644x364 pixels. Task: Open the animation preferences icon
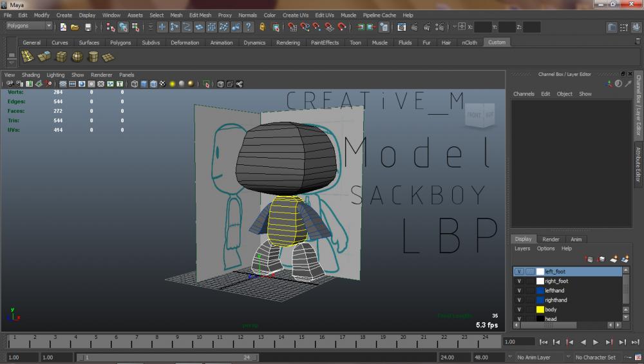tap(638, 357)
